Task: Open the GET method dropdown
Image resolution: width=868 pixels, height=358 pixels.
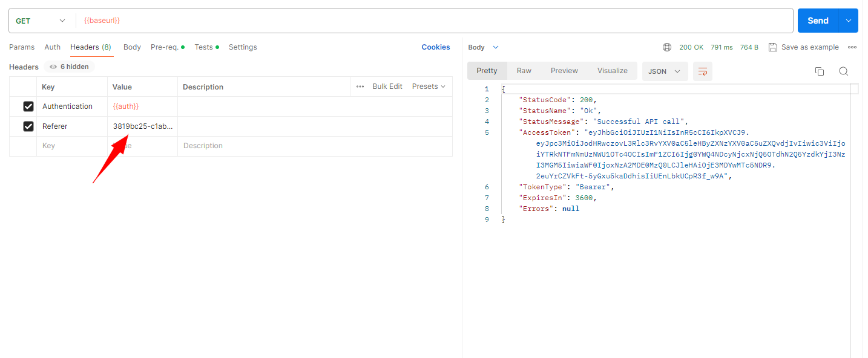Action: (x=41, y=21)
